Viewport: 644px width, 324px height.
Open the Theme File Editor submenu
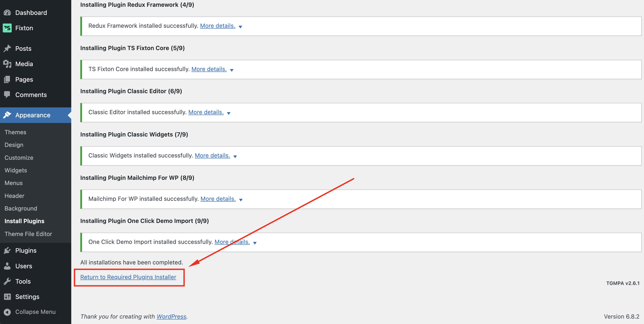click(28, 234)
